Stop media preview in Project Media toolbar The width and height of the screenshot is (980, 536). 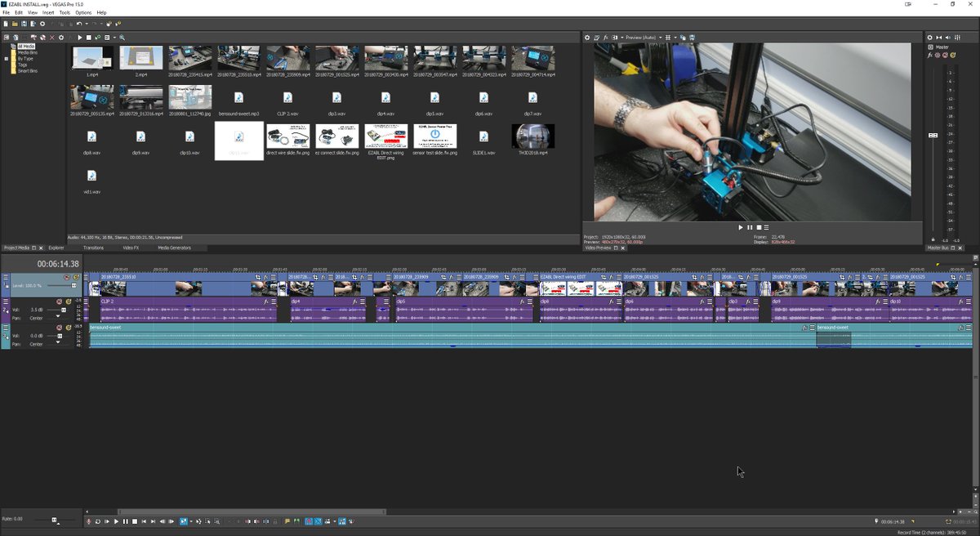[x=89, y=38]
